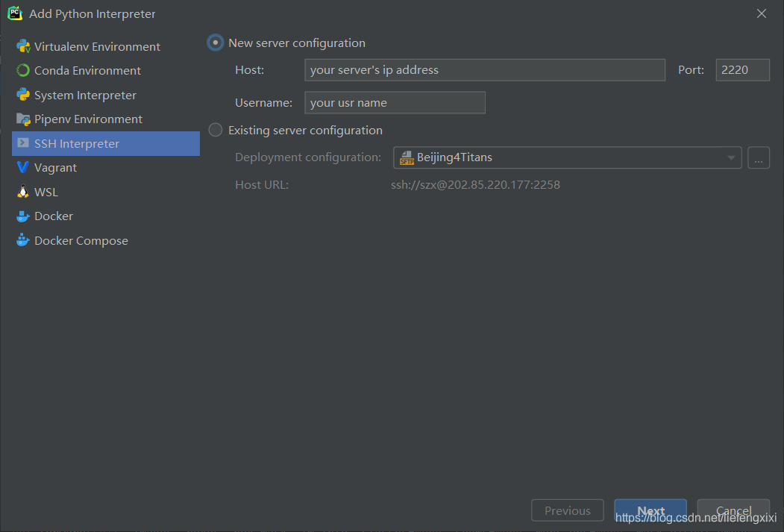
Task: Click the Previous button
Action: 568,510
